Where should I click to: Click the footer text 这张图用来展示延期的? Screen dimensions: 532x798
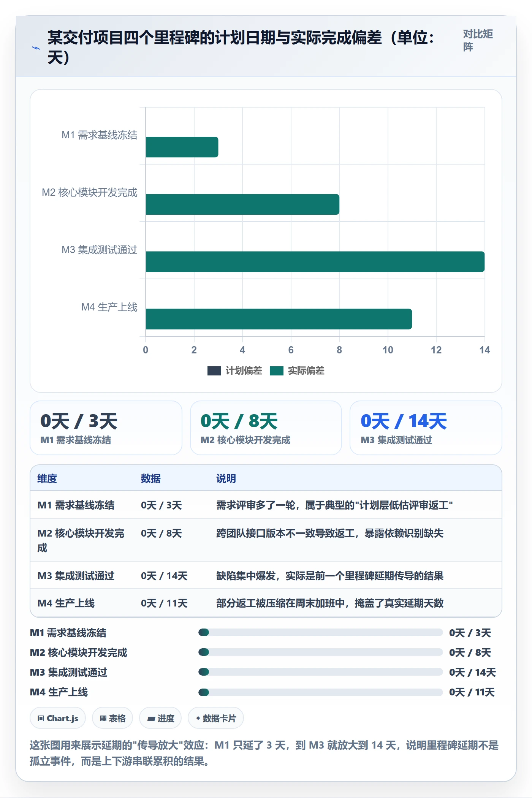click(x=264, y=753)
